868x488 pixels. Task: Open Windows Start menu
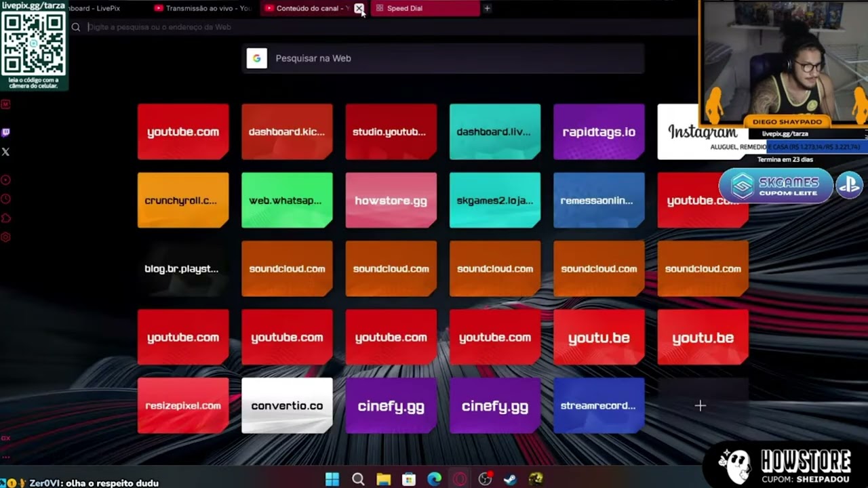(332, 479)
